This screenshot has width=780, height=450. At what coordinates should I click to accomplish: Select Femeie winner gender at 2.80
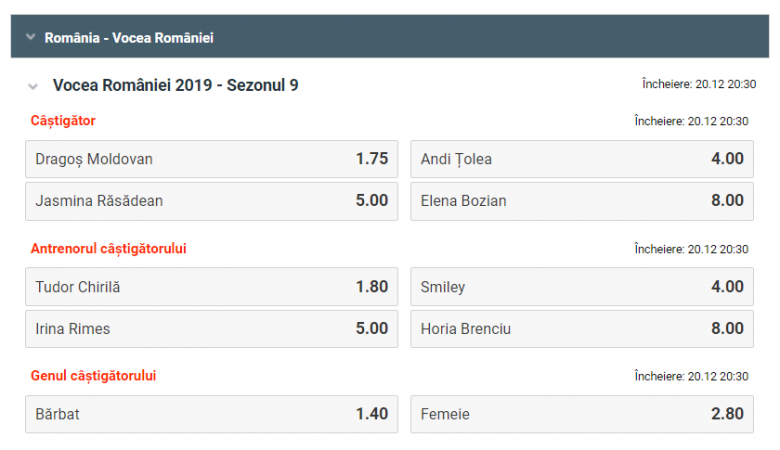[x=582, y=414]
